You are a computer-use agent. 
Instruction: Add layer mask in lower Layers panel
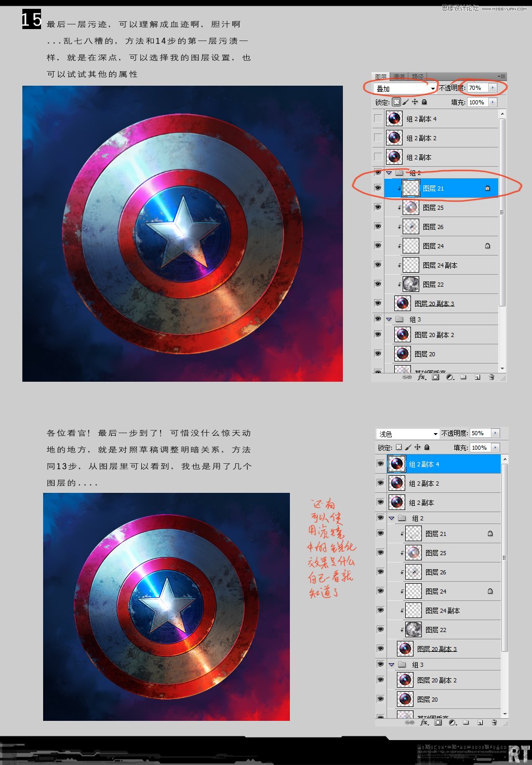438,722
